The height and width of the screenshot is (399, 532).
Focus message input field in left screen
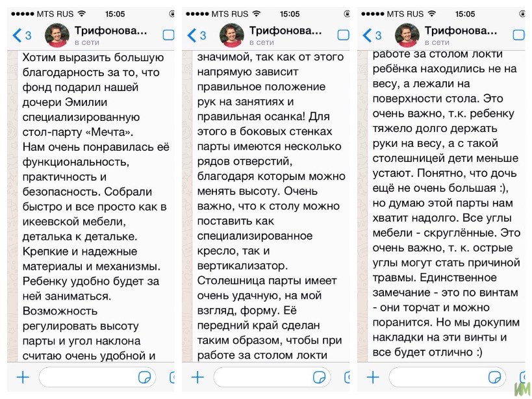(x=97, y=378)
